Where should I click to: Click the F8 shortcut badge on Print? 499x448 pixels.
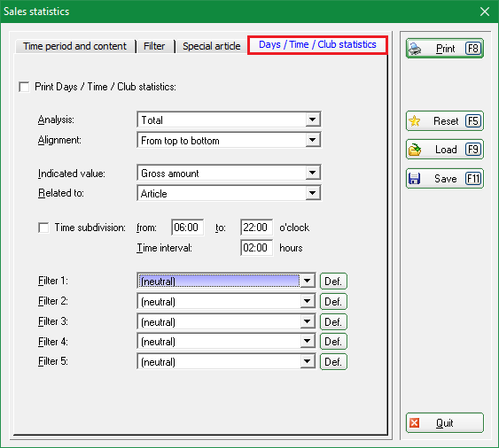click(472, 49)
